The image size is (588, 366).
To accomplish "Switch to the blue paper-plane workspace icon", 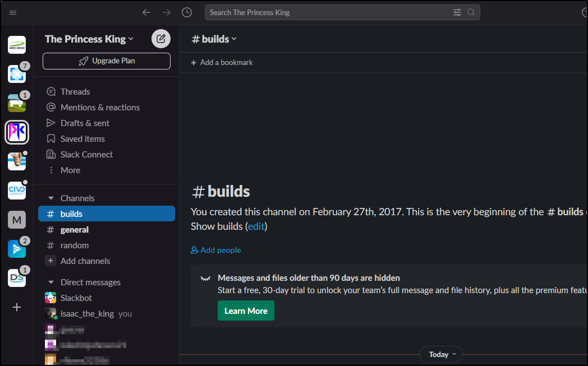I will (x=17, y=249).
